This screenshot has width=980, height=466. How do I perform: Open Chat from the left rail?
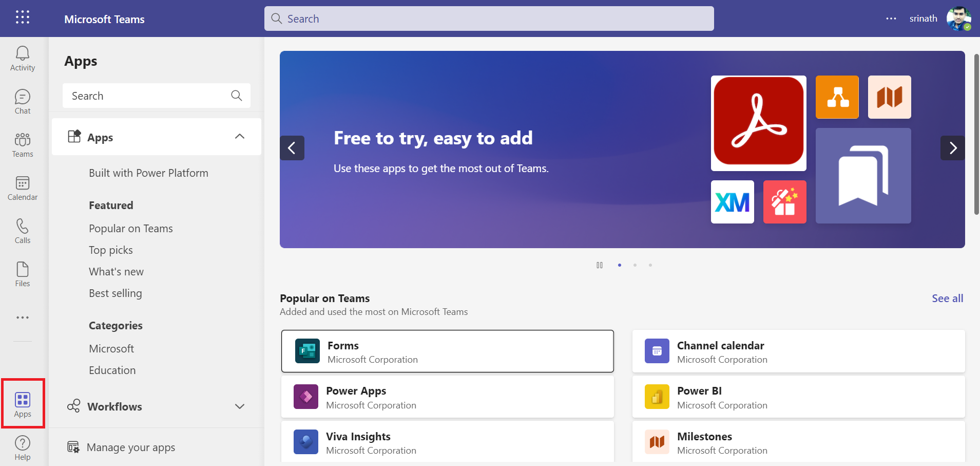pos(23,102)
